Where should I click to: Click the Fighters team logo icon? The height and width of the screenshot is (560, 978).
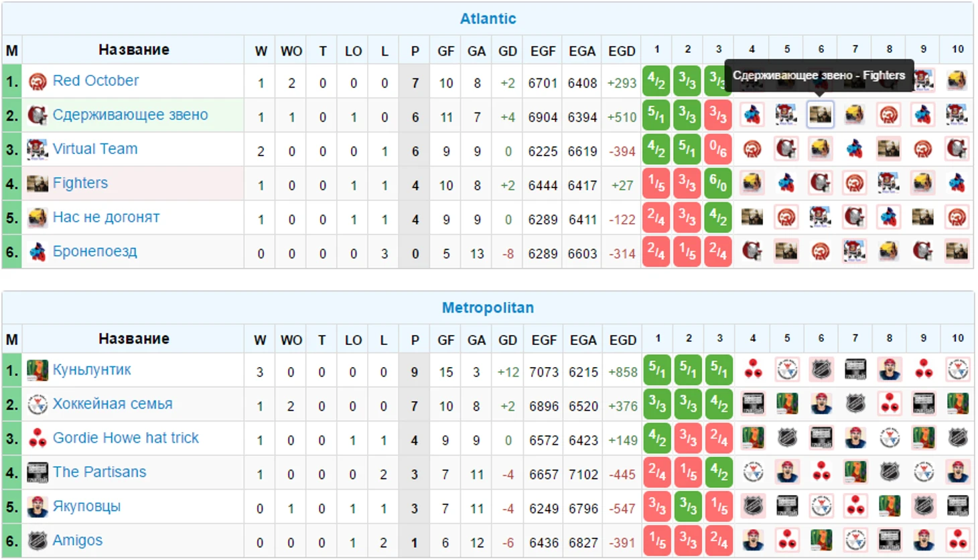[38, 184]
